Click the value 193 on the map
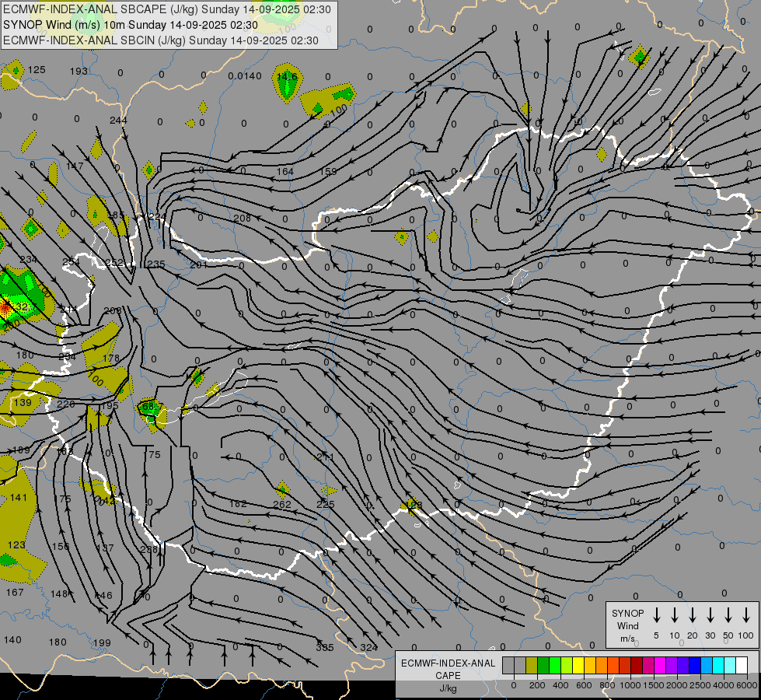 79,72
